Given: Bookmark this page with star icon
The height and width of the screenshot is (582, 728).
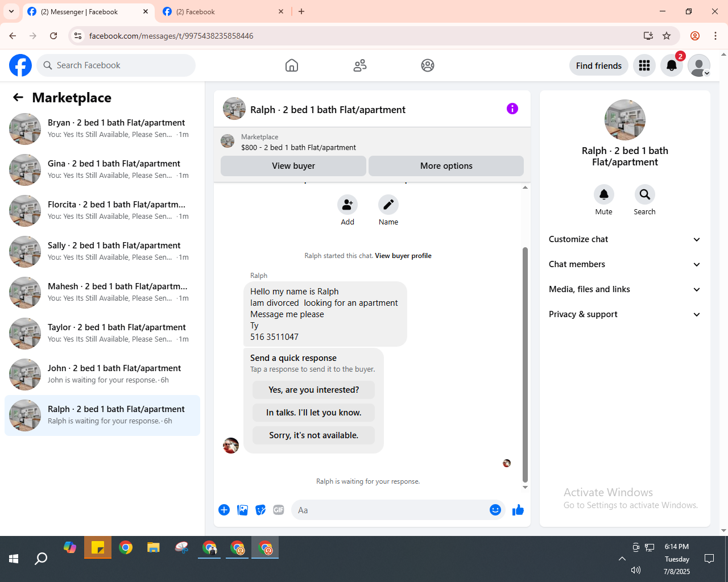Looking at the screenshot, I should pyautogui.click(x=667, y=36).
